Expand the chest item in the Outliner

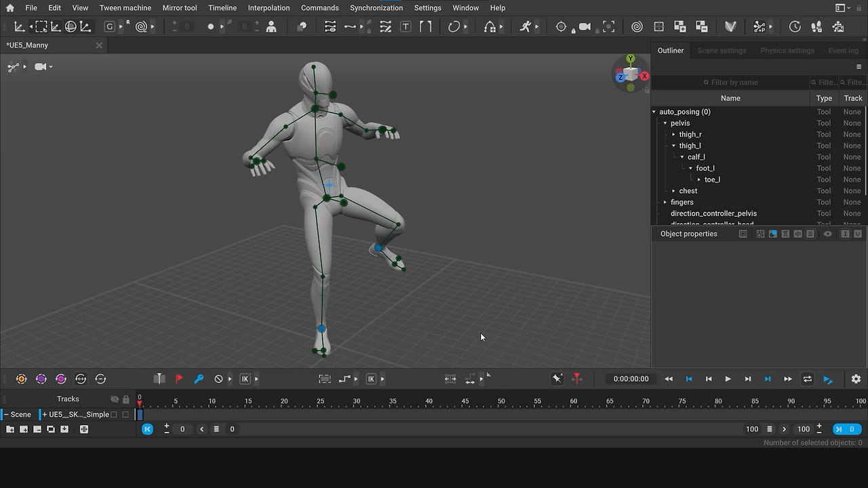coord(673,190)
